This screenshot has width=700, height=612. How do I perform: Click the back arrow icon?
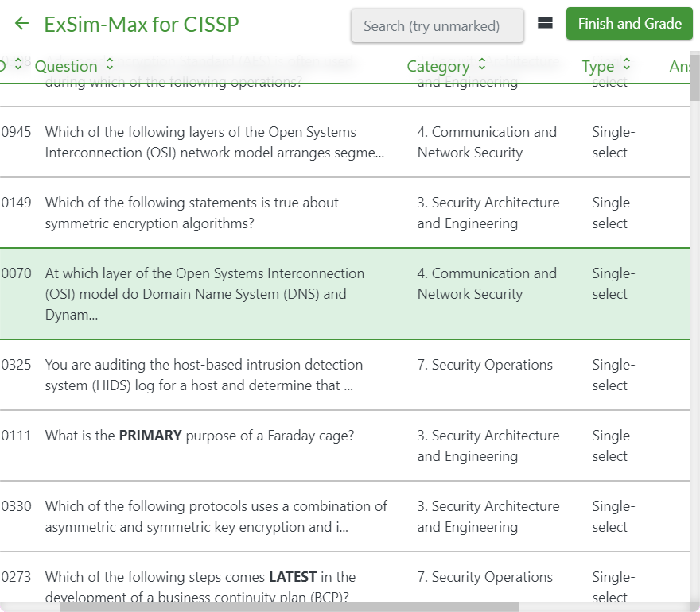[x=21, y=24]
